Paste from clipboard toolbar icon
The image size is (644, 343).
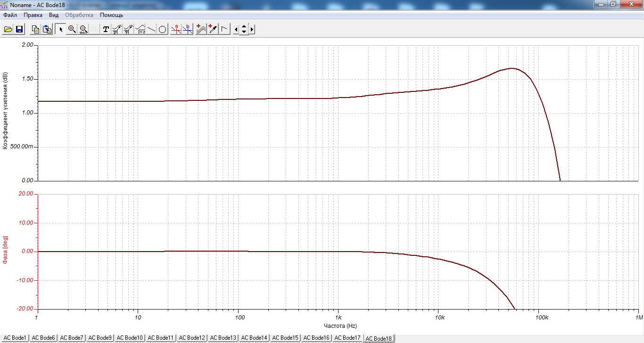47,29
